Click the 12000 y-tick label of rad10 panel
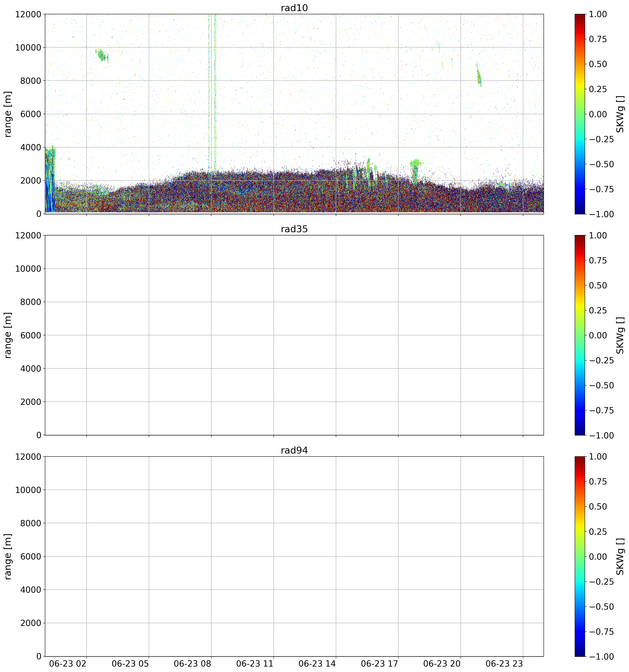The height and width of the screenshot is (672, 629). click(28, 14)
